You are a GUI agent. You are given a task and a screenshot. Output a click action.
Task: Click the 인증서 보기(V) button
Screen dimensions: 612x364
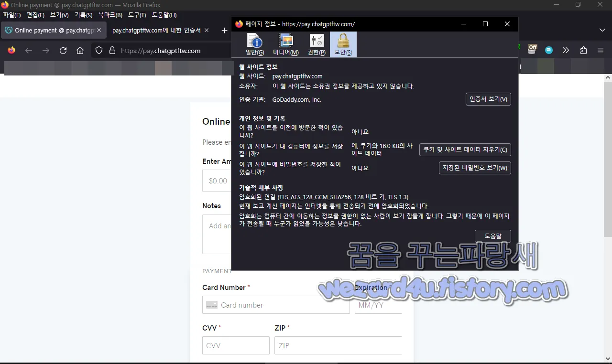(x=488, y=99)
